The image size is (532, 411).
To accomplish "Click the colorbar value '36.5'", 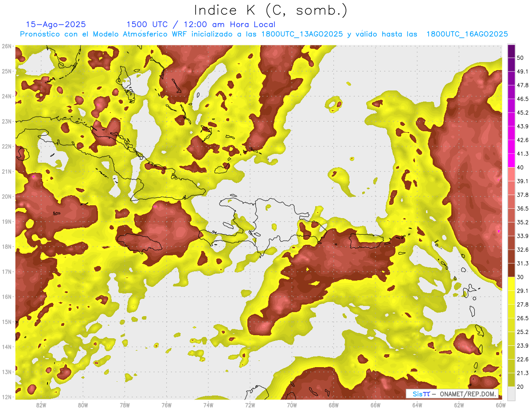I will tap(522, 208).
